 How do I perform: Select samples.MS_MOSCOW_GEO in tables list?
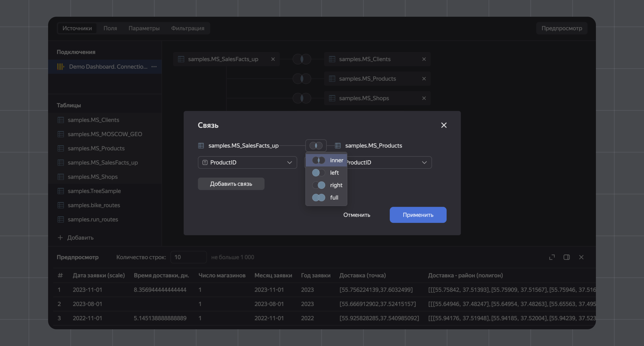tap(105, 134)
